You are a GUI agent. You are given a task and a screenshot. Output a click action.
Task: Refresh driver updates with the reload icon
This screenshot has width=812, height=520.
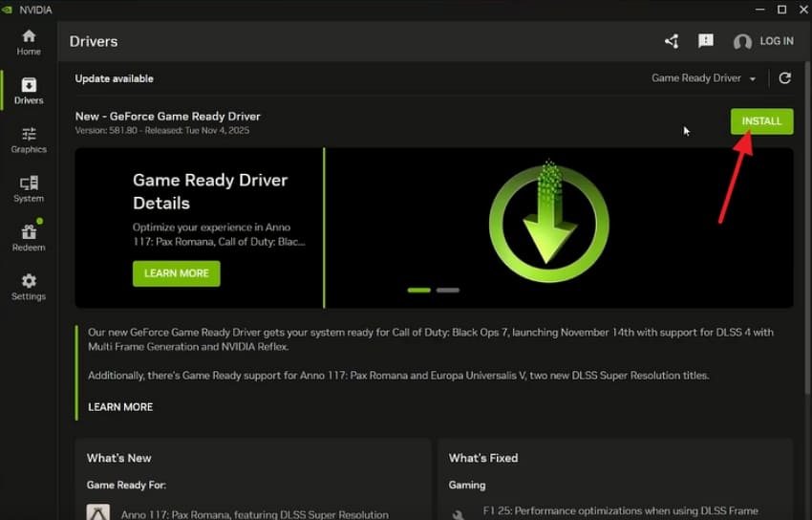[x=784, y=78]
